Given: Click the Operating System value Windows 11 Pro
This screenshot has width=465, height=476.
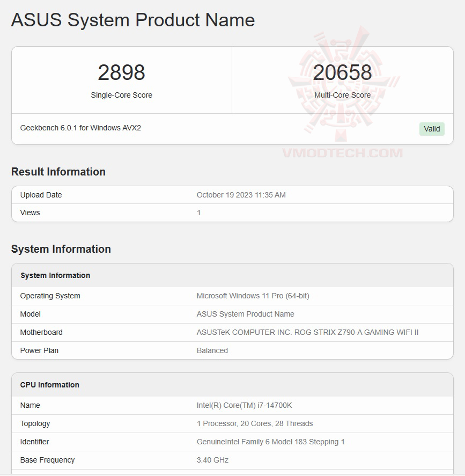Looking at the screenshot, I should coord(253,296).
